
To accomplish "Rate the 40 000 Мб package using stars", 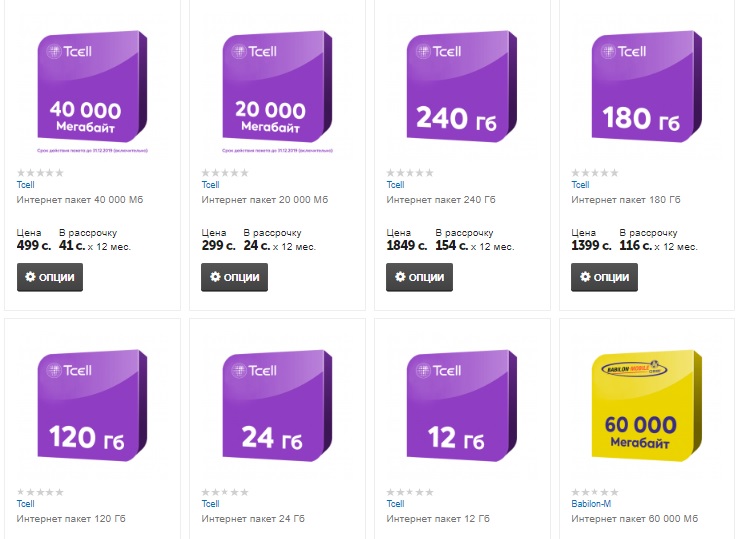I will coord(40,173).
